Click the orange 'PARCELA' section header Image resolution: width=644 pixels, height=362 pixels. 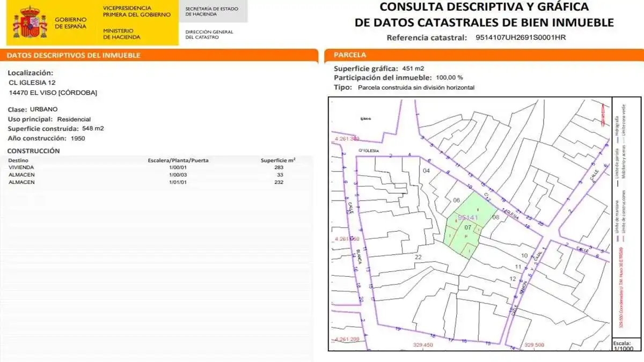(x=350, y=55)
